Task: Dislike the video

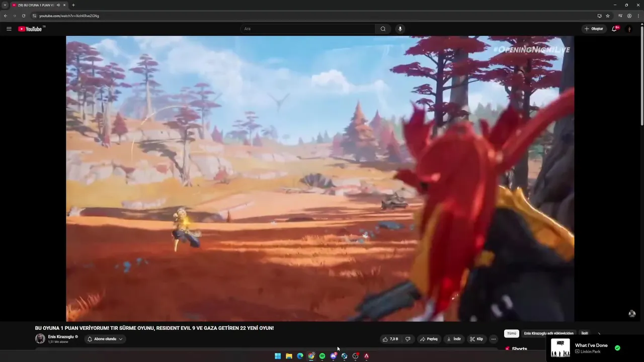Action: [408, 339]
